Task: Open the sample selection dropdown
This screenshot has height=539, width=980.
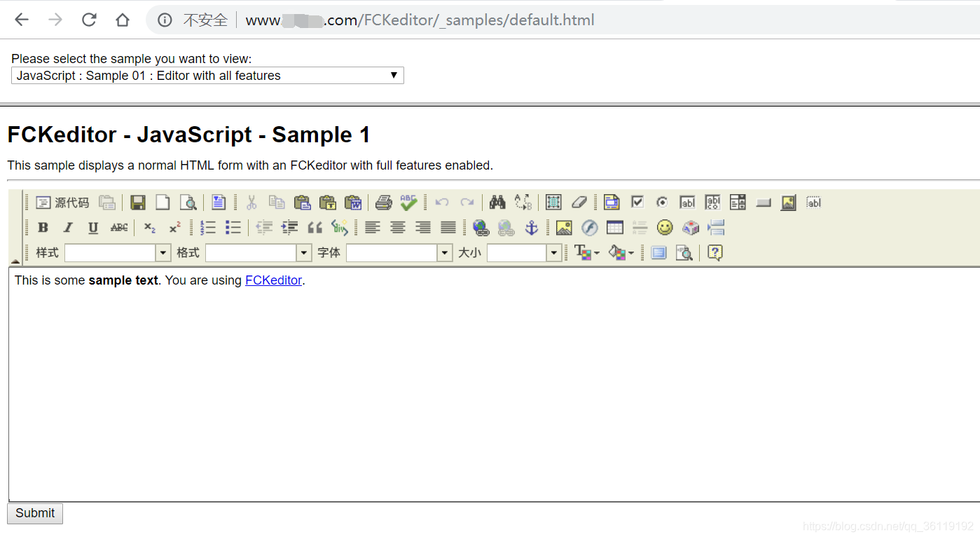Action: click(x=207, y=76)
